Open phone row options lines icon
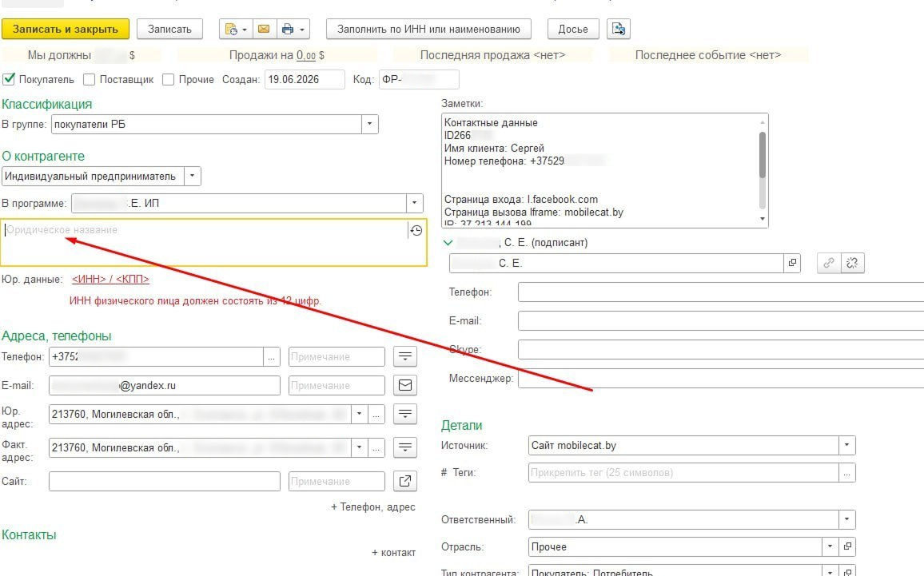This screenshot has height=576, width=924. click(404, 356)
